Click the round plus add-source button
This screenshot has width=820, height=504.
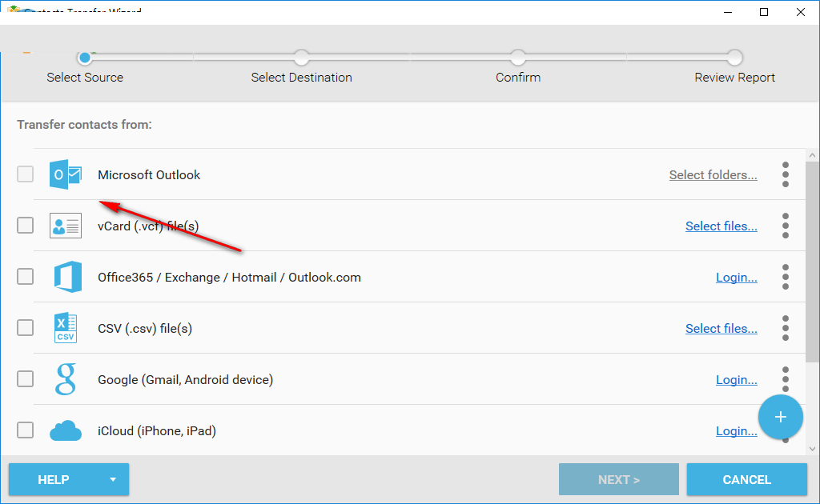(x=781, y=417)
